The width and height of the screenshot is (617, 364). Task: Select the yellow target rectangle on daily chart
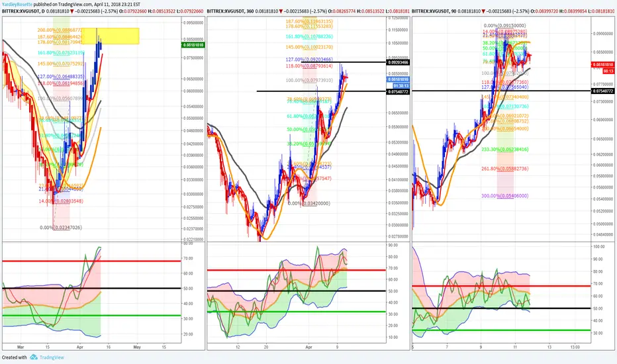[111, 36]
